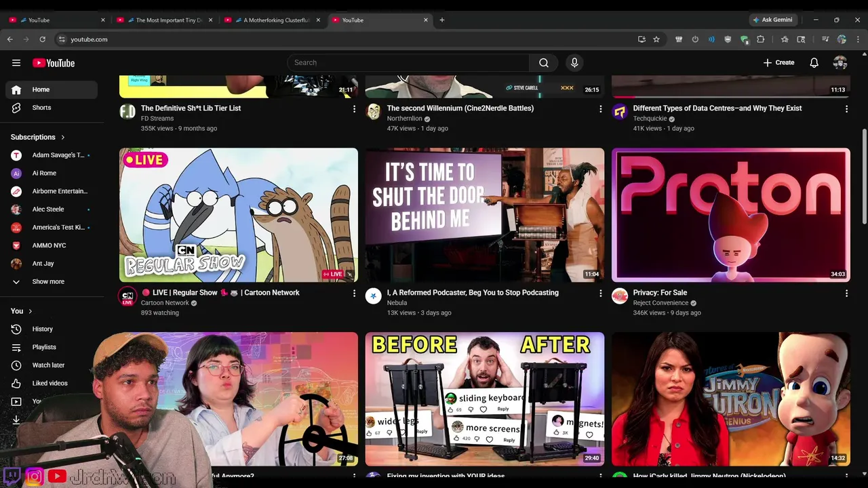Screen dimensions: 868x488
Task: Open options for The second Willennium video
Action: 600,108
